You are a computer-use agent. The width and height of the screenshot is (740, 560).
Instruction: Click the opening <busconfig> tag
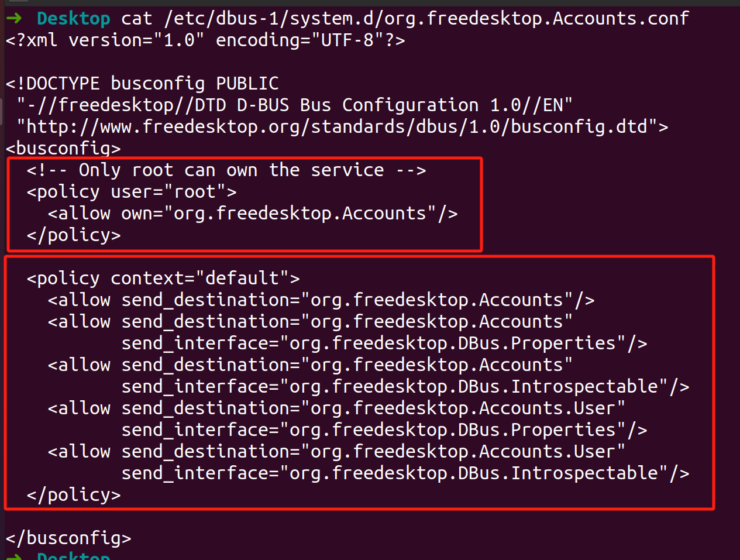pyautogui.click(x=63, y=149)
